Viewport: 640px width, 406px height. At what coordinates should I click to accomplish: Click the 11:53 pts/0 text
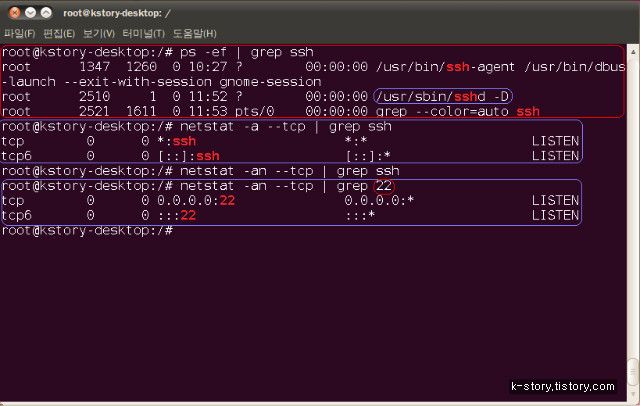click(231, 111)
